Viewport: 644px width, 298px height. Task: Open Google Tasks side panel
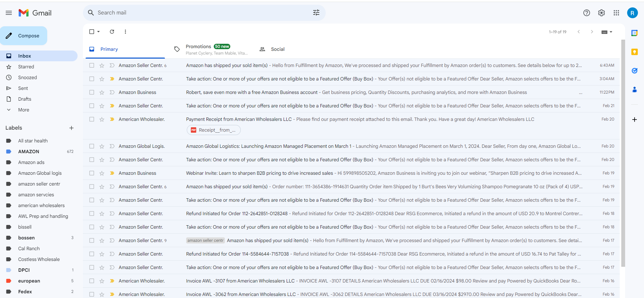click(x=634, y=71)
